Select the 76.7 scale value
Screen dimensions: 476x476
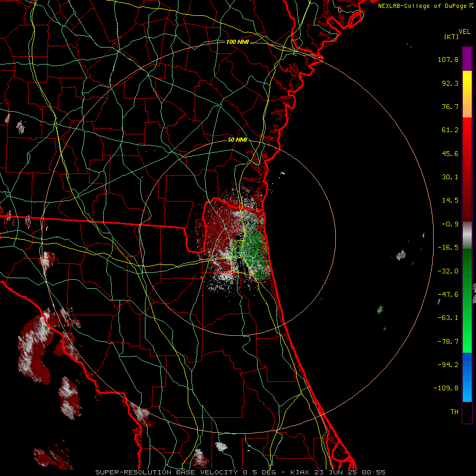(x=450, y=106)
